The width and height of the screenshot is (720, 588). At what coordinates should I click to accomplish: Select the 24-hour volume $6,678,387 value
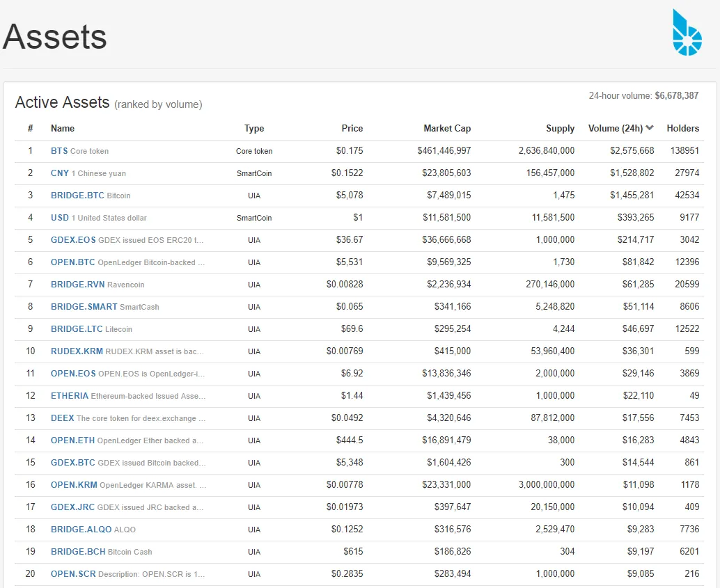(x=676, y=95)
